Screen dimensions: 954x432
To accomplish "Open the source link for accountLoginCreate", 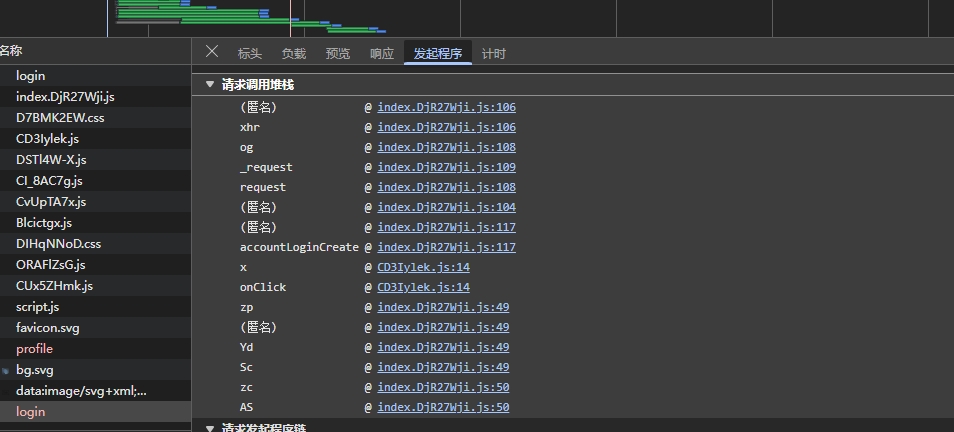I will click(447, 247).
